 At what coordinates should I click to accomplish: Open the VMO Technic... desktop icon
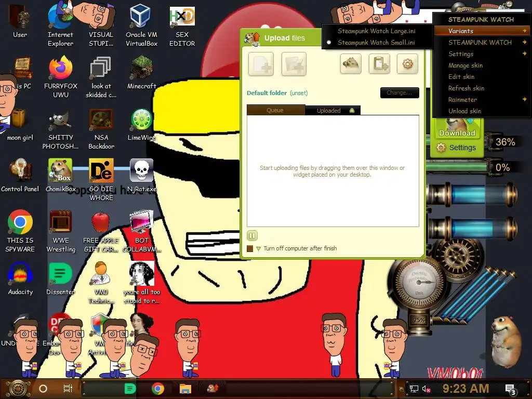pyautogui.click(x=101, y=282)
